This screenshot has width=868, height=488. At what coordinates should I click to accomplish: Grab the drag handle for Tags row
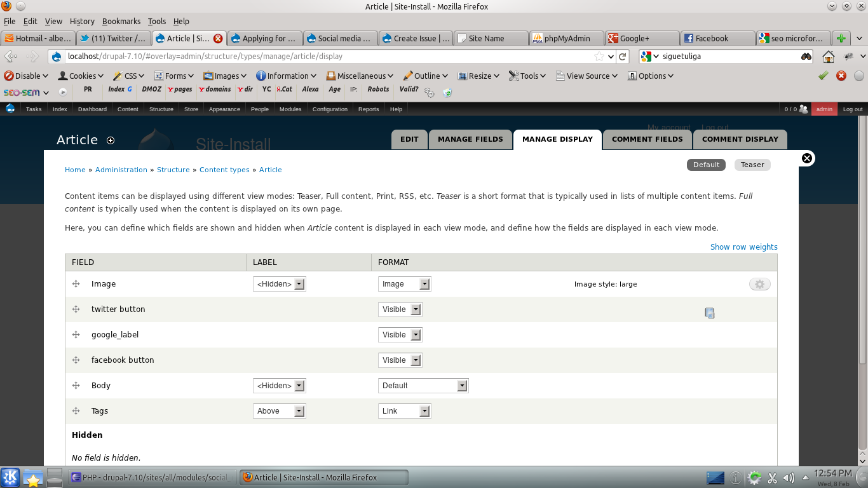point(76,411)
